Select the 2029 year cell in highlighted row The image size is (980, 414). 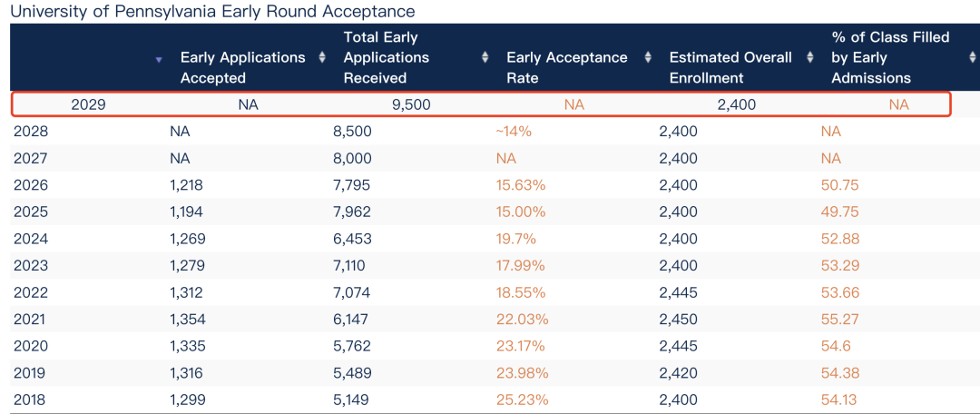pos(88,104)
